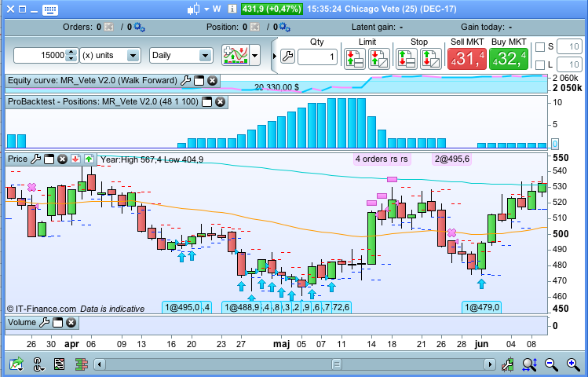Click the '4 orders' label on chart
Screen dimensions: 588x377
click(371, 159)
